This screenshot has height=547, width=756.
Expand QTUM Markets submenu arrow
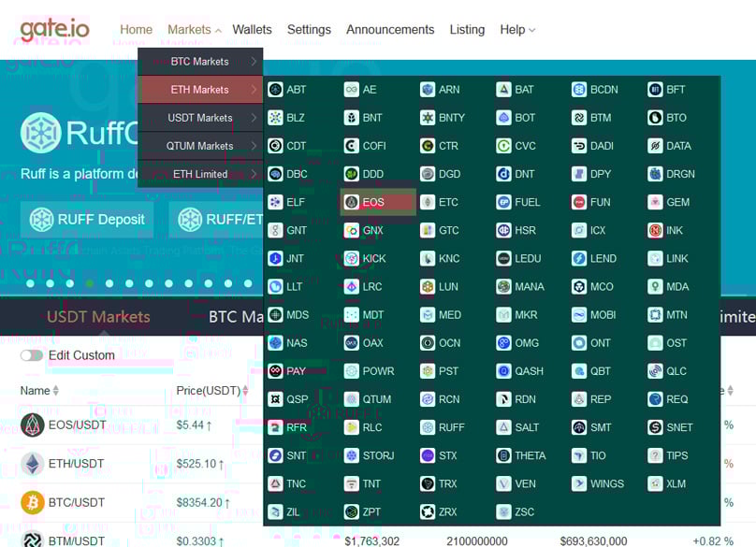pyautogui.click(x=254, y=146)
